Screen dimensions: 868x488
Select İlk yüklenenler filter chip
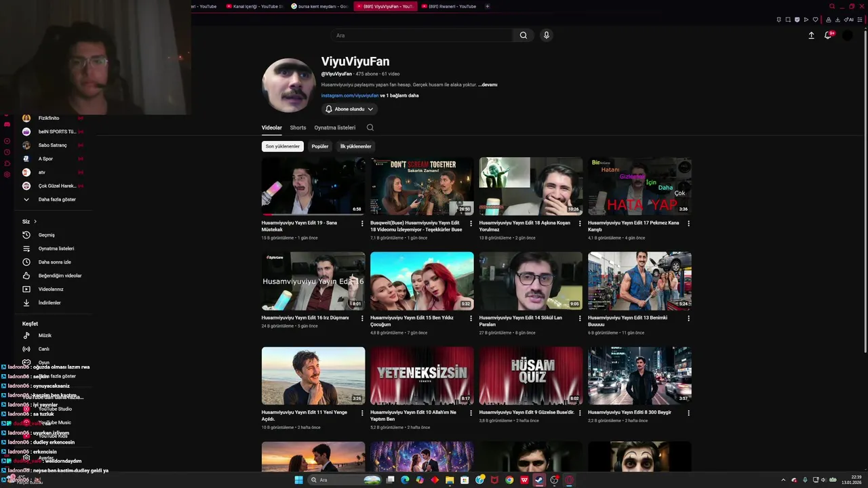pos(356,146)
